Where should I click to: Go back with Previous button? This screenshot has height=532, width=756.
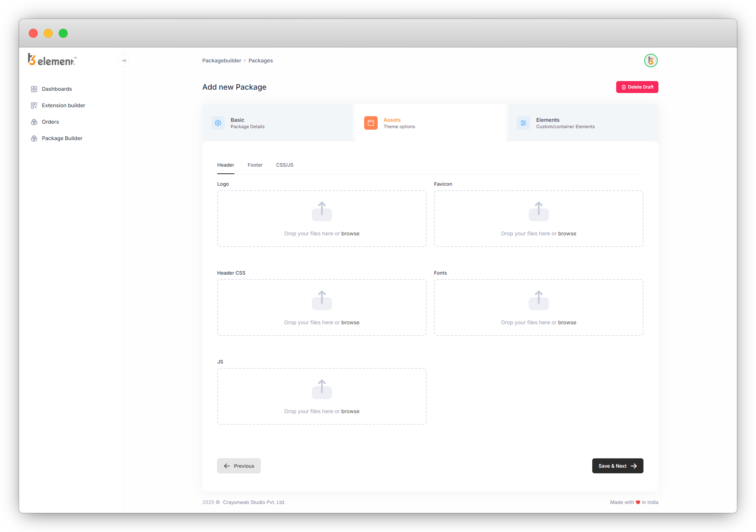click(x=239, y=466)
